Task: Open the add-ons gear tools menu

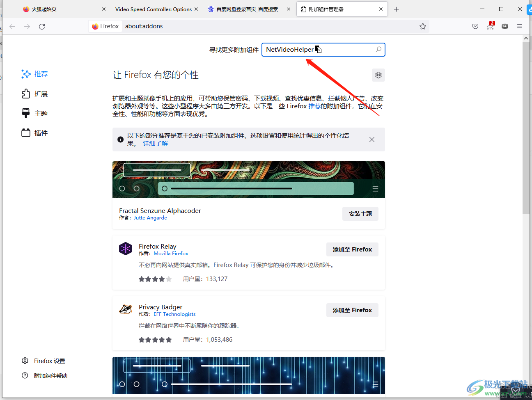Action: (x=378, y=75)
